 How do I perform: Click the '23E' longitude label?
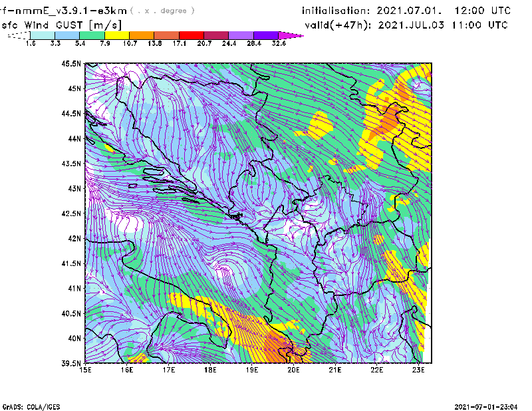418,370
